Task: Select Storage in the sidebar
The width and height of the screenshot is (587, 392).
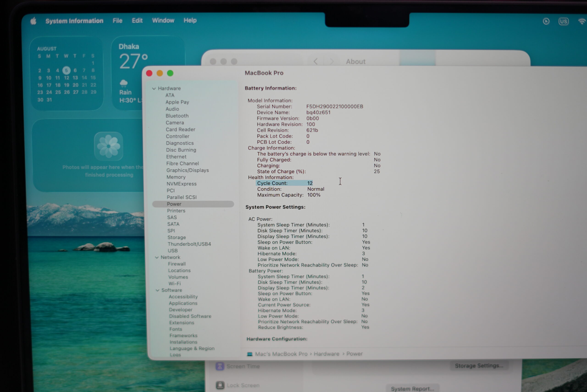Action: click(x=177, y=237)
